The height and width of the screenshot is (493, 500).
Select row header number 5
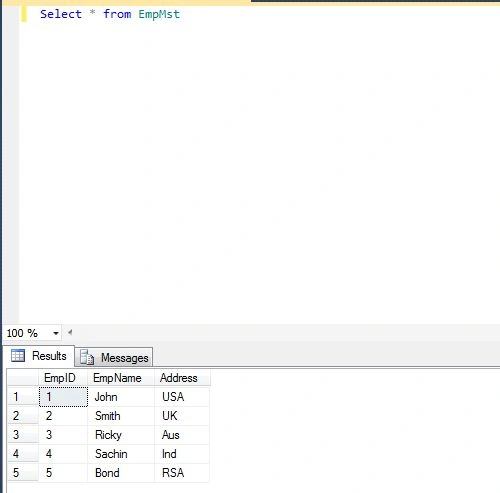coord(23,473)
